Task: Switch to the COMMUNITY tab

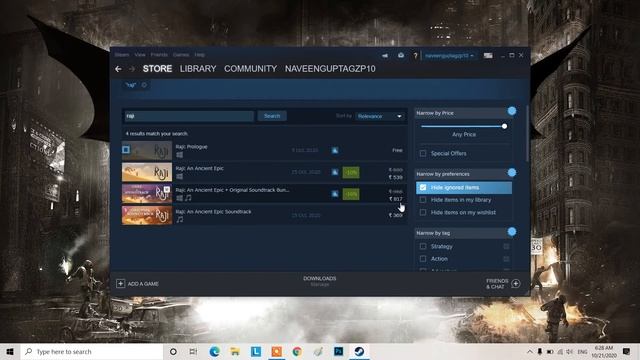Action: point(250,69)
